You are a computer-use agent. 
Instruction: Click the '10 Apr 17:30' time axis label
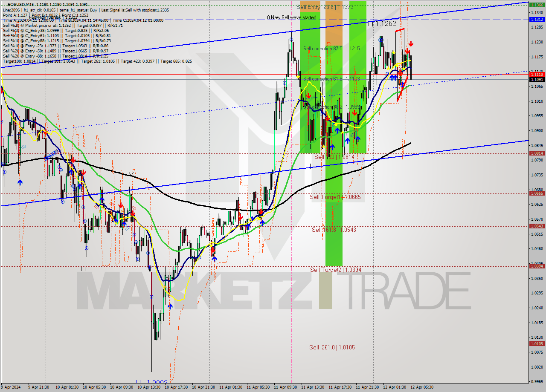click(x=175, y=387)
